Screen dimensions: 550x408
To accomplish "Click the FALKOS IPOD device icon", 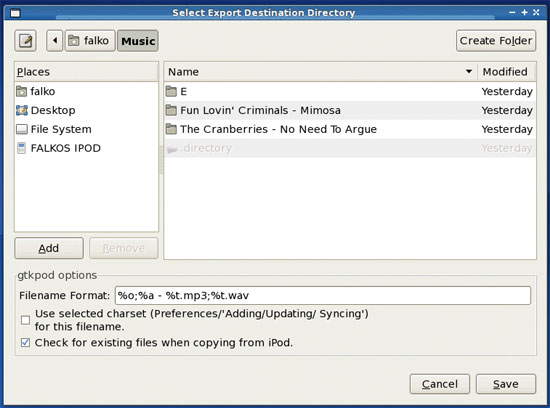I will (21, 148).
